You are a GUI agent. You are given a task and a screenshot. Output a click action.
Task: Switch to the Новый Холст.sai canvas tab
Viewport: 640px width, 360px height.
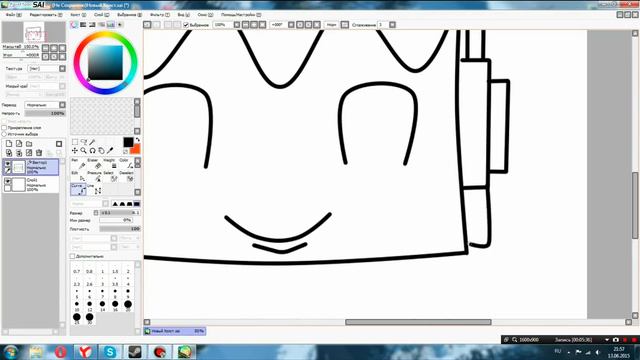click(175, 331)
